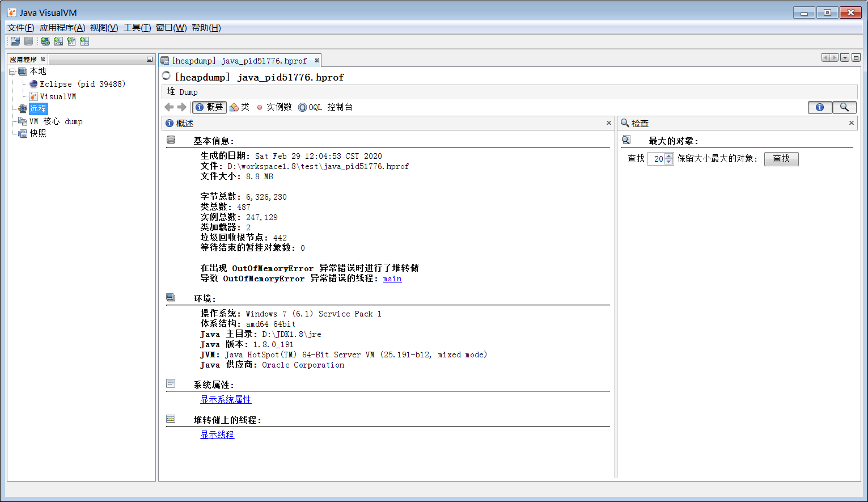This screenshot has width=868, height=502.
Task: Click the info icon in 概述 header
Action: click(170, 123)
